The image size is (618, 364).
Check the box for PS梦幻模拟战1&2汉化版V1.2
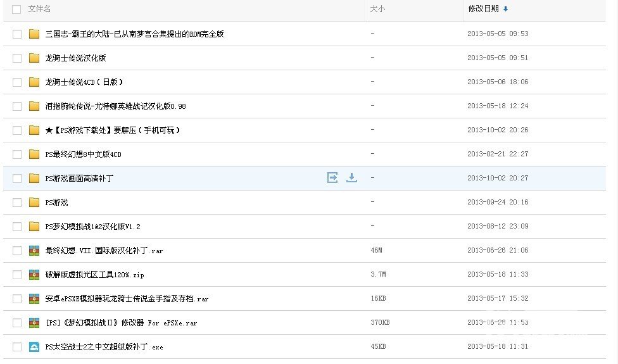pyautogui.click(x=17, y=227)
